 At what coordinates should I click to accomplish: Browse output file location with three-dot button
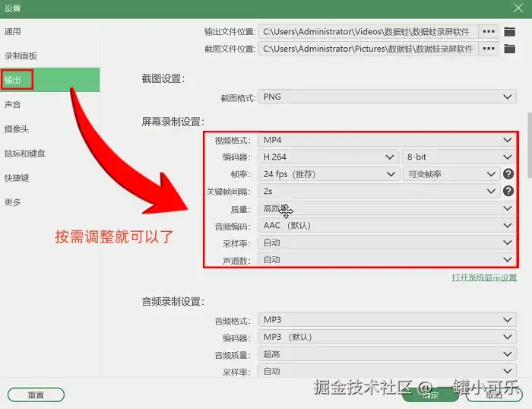(x=488, y=32)
